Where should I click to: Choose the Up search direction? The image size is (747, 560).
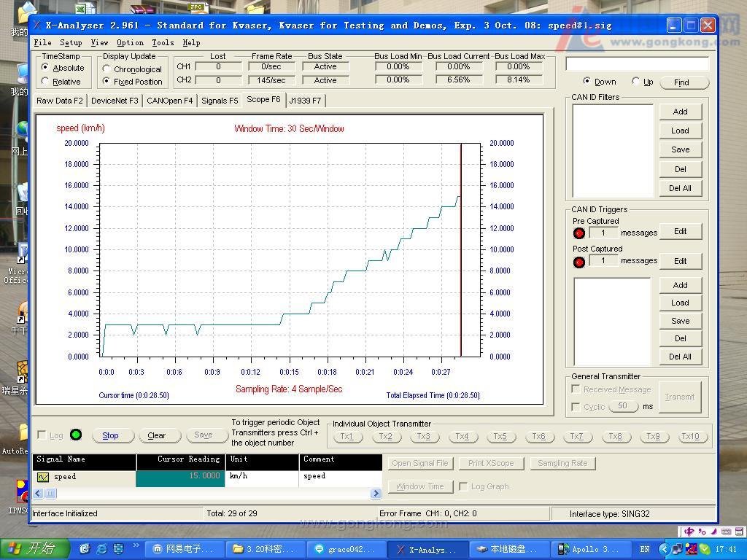(x=635, y=82)
